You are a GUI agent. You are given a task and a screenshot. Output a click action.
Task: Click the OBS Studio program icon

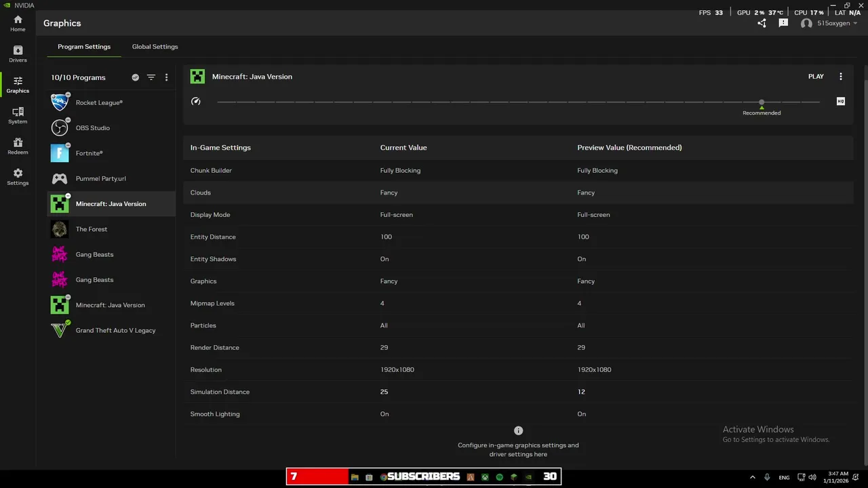tap(60, 127)
